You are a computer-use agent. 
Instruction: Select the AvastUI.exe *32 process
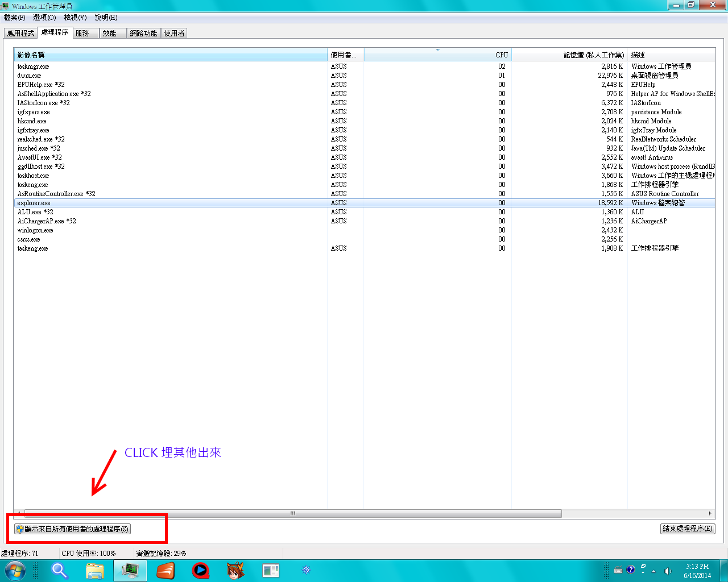(365, 157)
